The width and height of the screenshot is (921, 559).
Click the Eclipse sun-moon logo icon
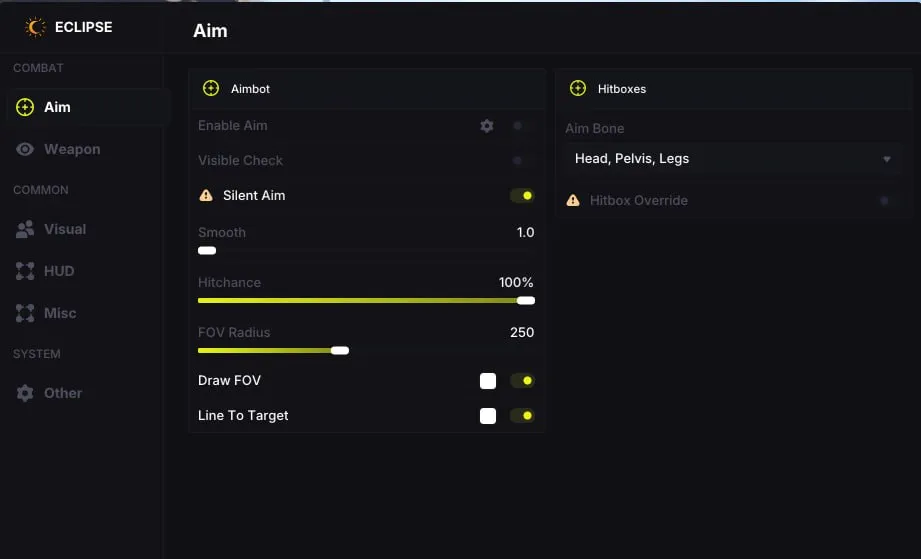click(35, 27)
